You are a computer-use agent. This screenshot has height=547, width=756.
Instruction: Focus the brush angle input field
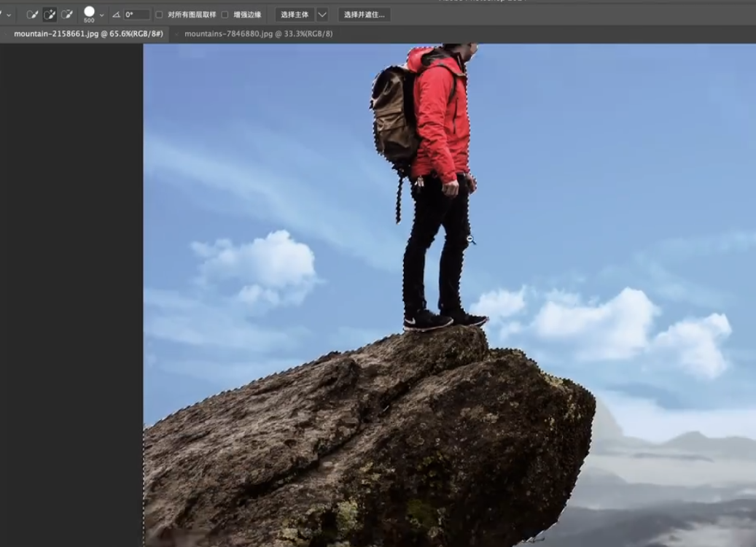[x=136, y=15]
